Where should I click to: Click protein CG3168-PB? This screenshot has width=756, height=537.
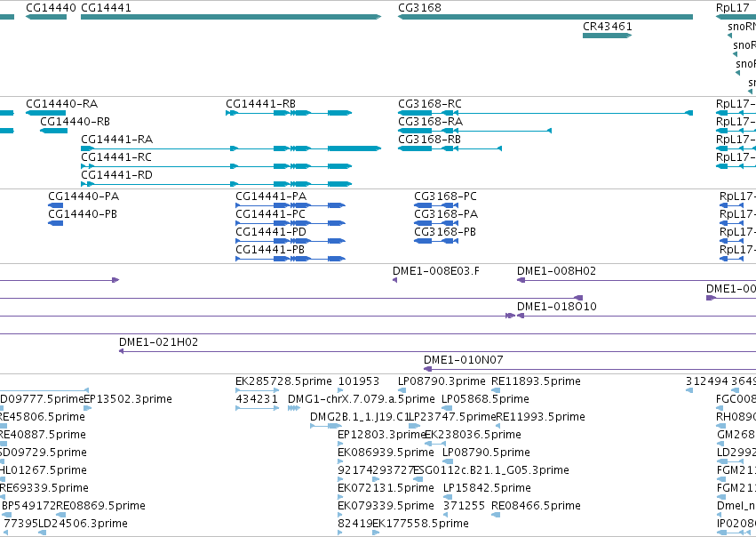point(445,231)
